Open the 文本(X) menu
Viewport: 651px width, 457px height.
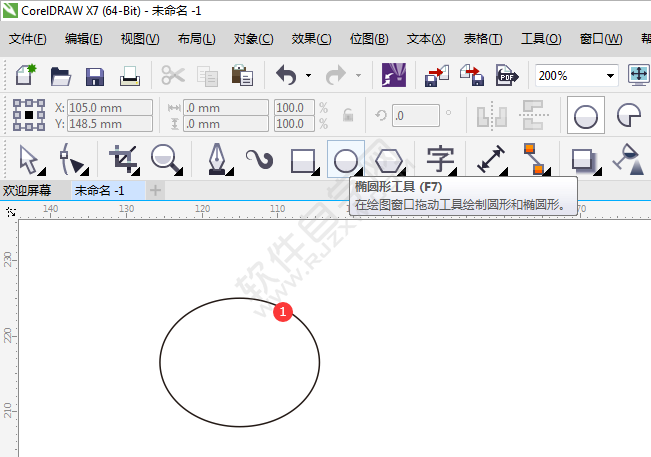(426, 39)
